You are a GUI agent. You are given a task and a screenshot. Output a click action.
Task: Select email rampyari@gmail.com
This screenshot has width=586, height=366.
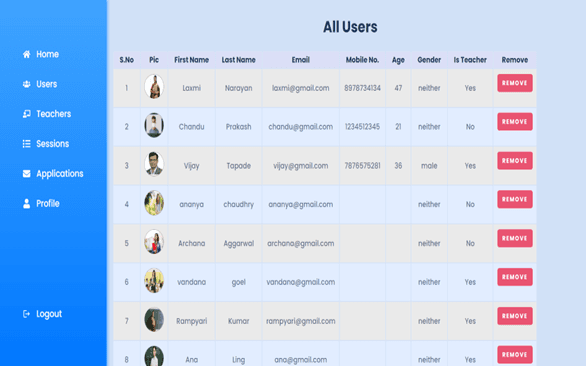click(300, 321)
